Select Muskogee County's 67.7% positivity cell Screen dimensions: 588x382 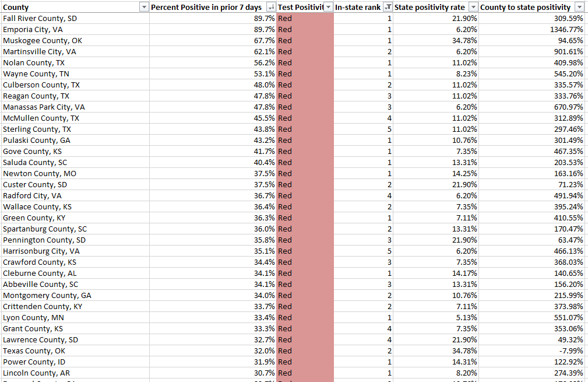click(213, 40)
